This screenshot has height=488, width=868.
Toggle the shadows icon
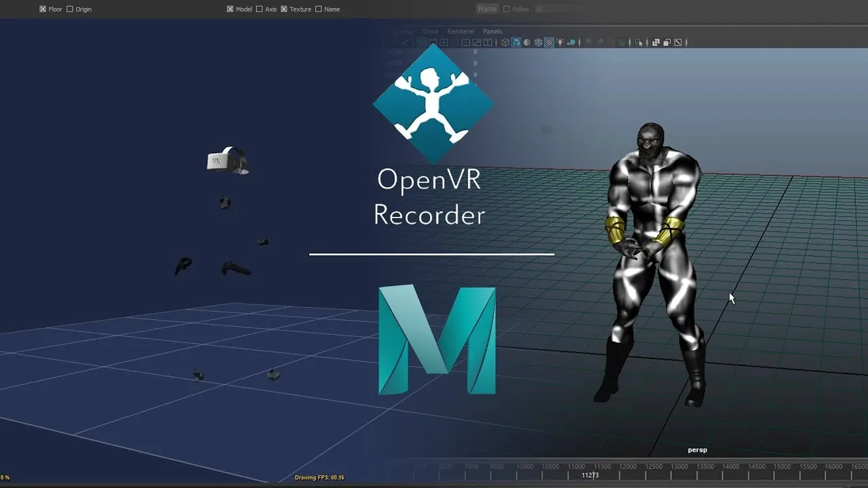572,42
